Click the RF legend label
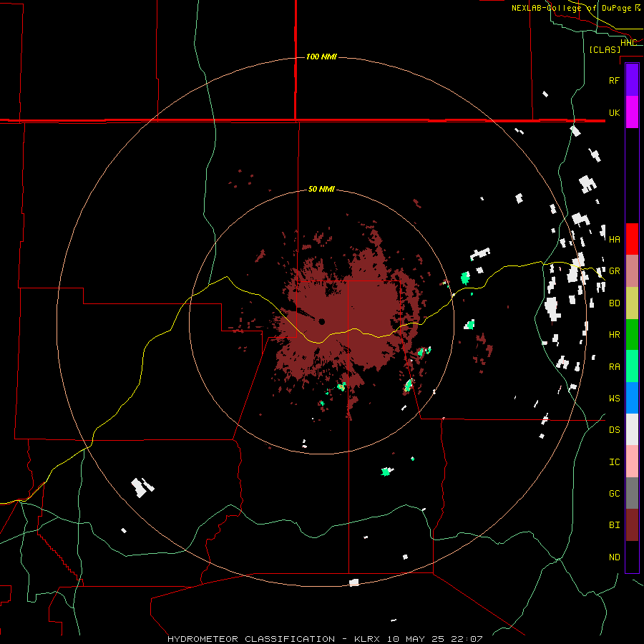The height and width of the screenshot is (644, 644). 614,80
